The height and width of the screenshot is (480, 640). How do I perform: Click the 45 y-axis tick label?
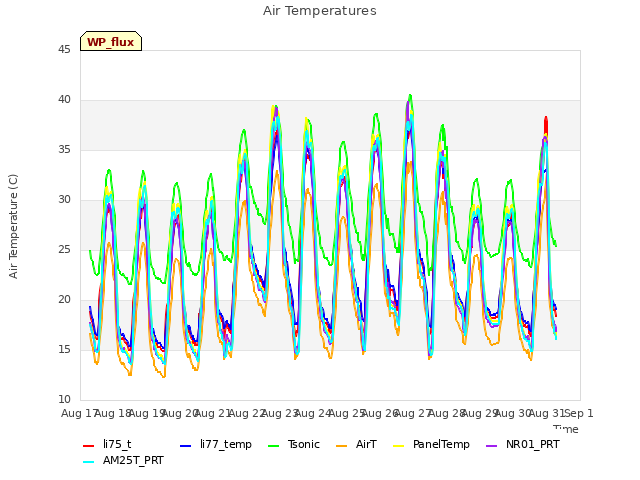[64, 49]
